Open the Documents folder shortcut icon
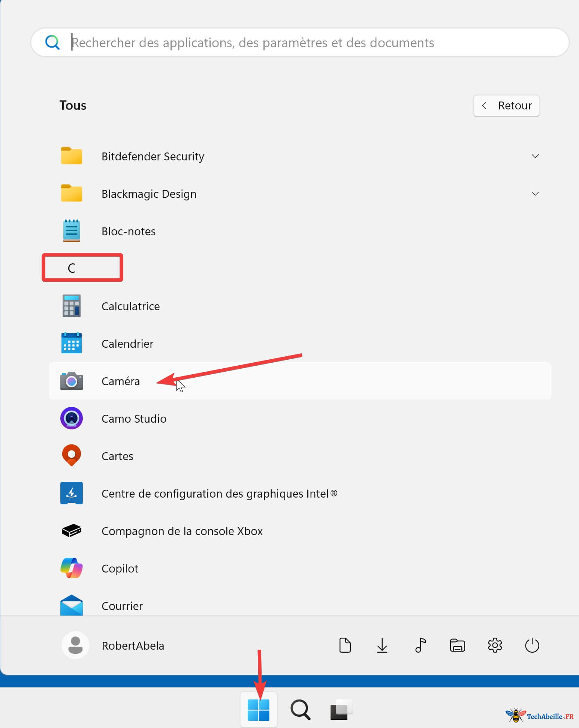This screenshot has width=579, height=728. point(345,645)
